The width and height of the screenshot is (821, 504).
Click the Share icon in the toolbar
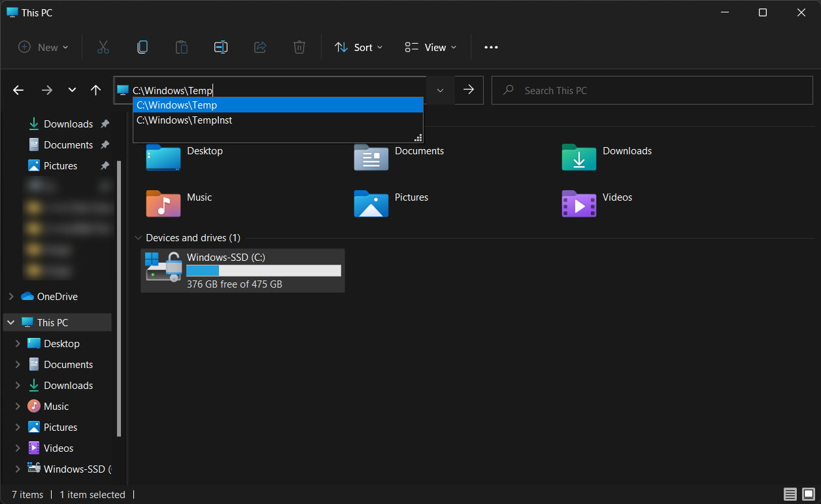pos(260,47)
